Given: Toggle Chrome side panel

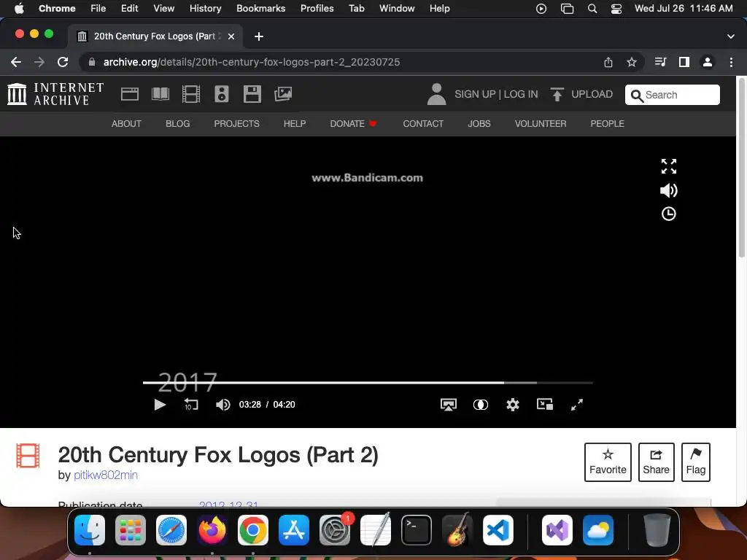Looking at the screenshot, I should (x=684, y=62).
